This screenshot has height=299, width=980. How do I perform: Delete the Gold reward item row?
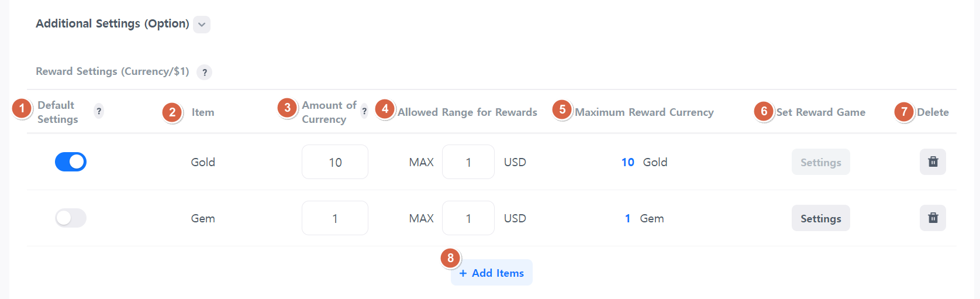[x=933, y=162]
